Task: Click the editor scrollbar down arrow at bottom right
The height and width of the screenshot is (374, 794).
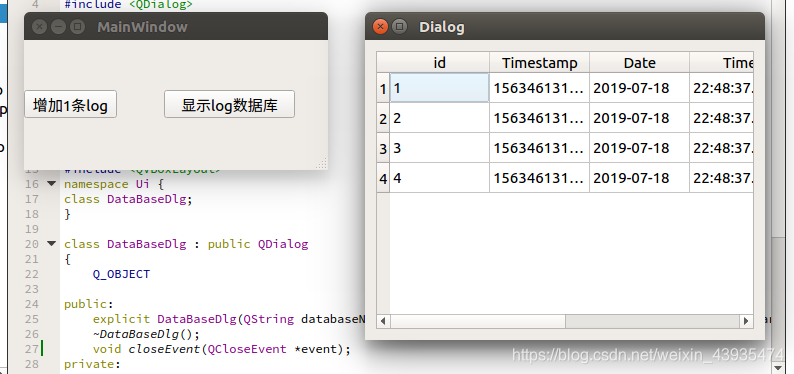Action: pos(779,367)
